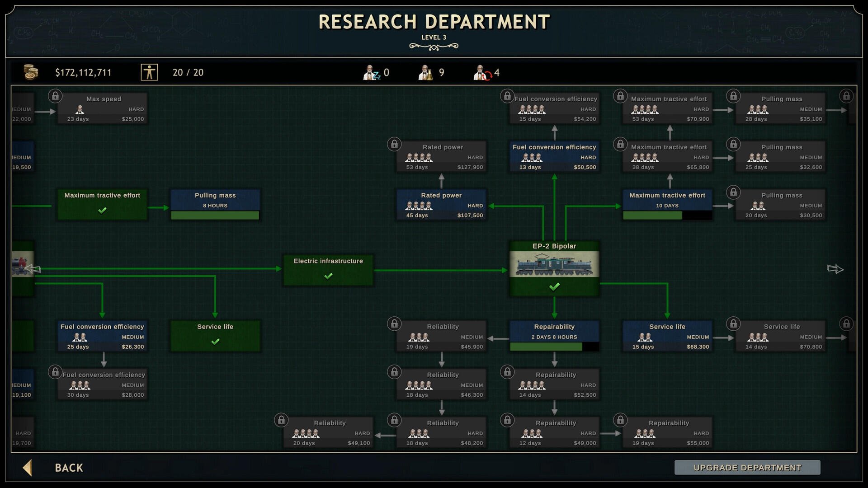Click the working scientists flask icon
The image size is (868, 488).
425,72
